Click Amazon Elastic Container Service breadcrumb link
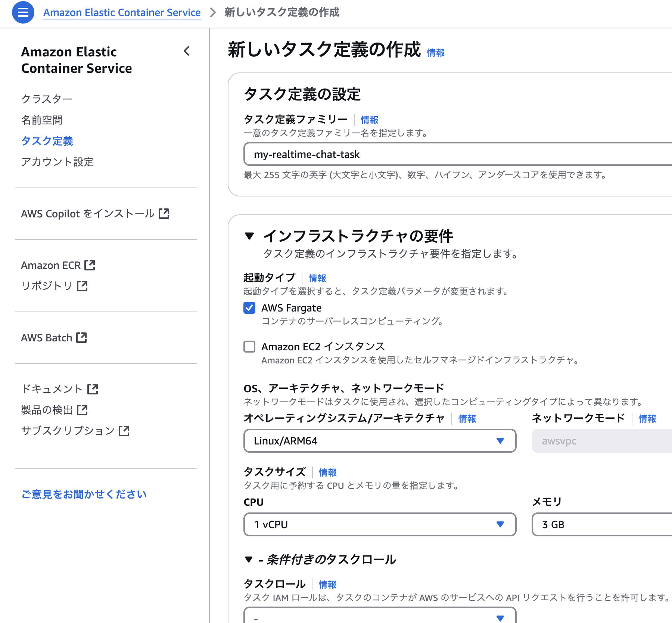Screen dimensions: 672x623 [x=122, y=12]
